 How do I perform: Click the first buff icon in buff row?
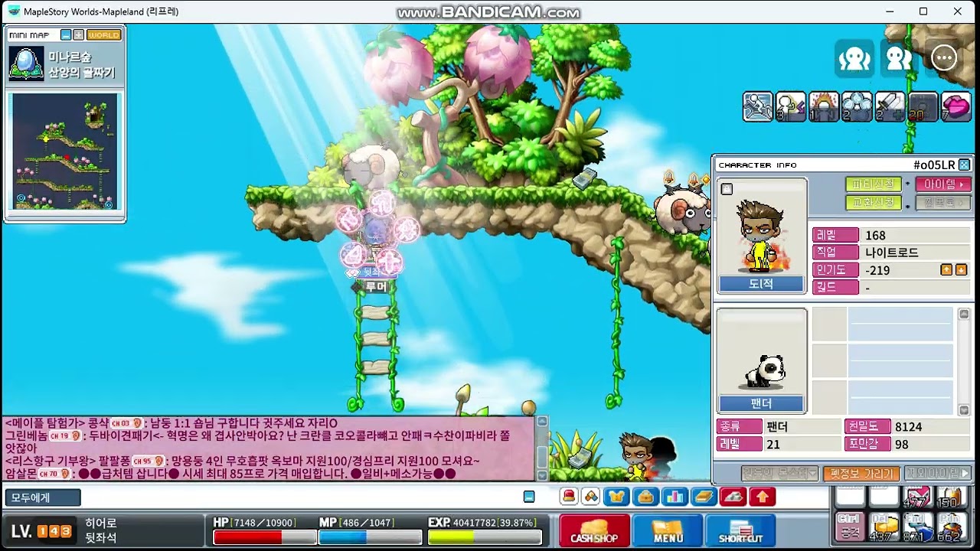pyautogui.click(x=758, y=106)
